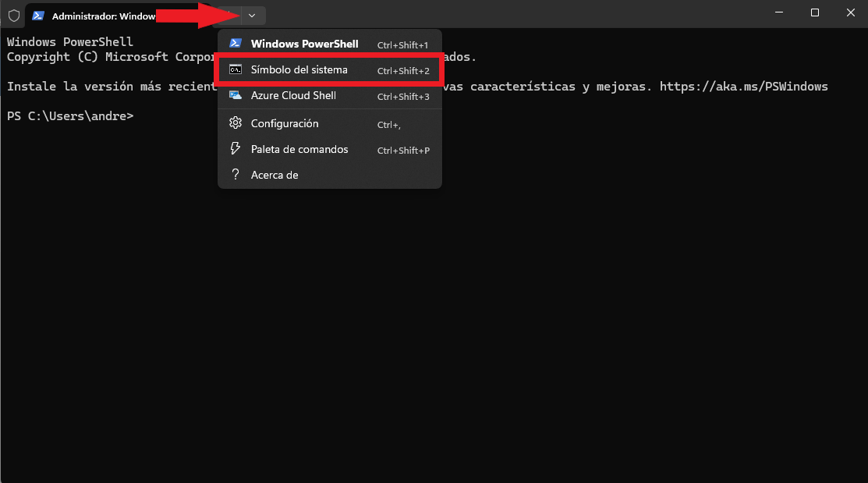
Task: Click the Ctrl+Shift+3 shortcut text
Action: coord(403,97)
